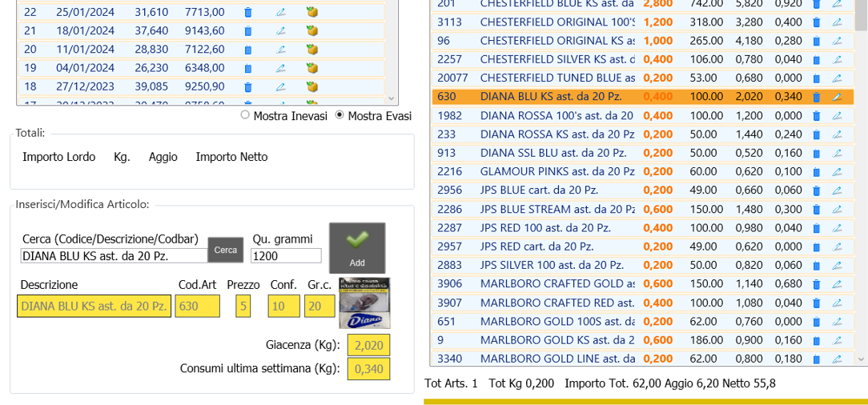Click the Importo Netto totals label
This screenshot has height=405, width=868.
(231, 157)
